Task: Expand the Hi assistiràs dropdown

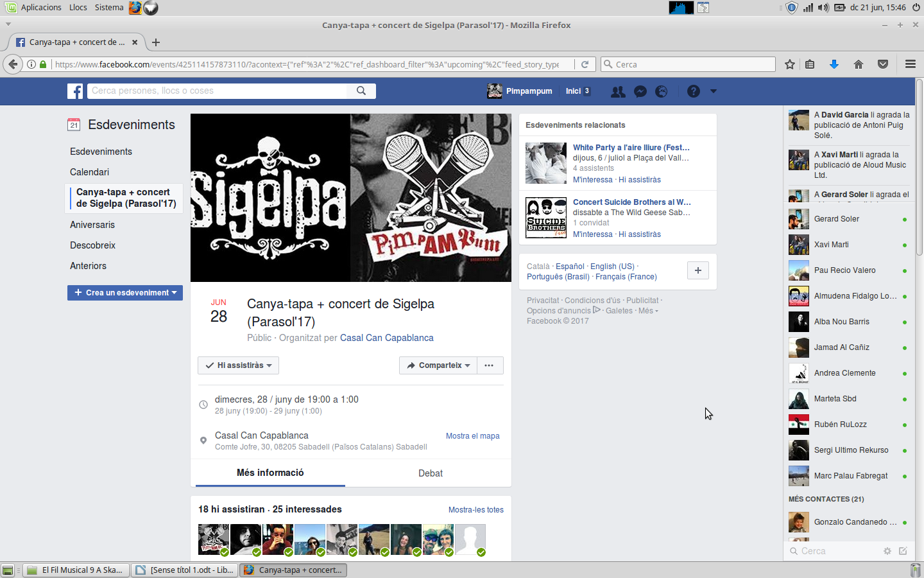Action: coord(238,365)
